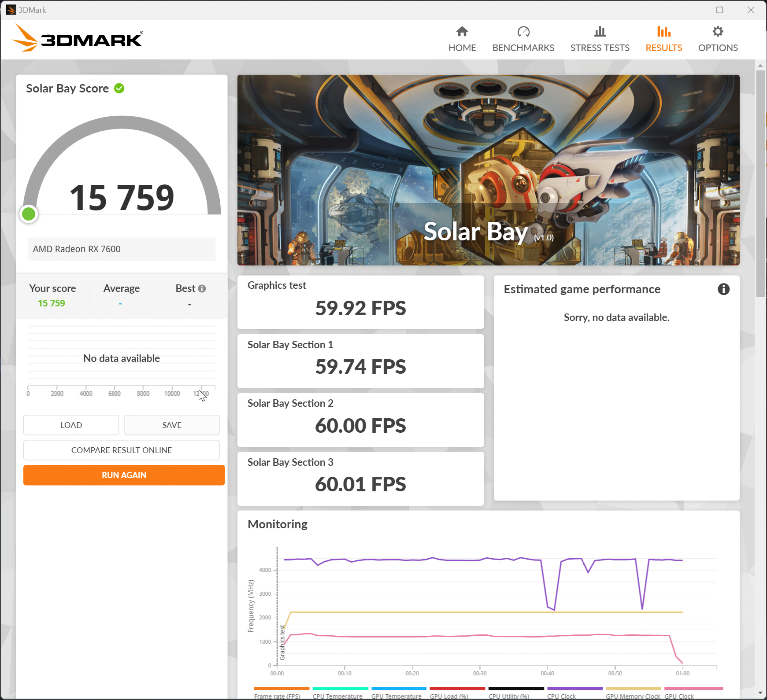Click the purple CPU Clock legend swatch
Viewport: 767px width, 700px height.
(x=574, y=689)
